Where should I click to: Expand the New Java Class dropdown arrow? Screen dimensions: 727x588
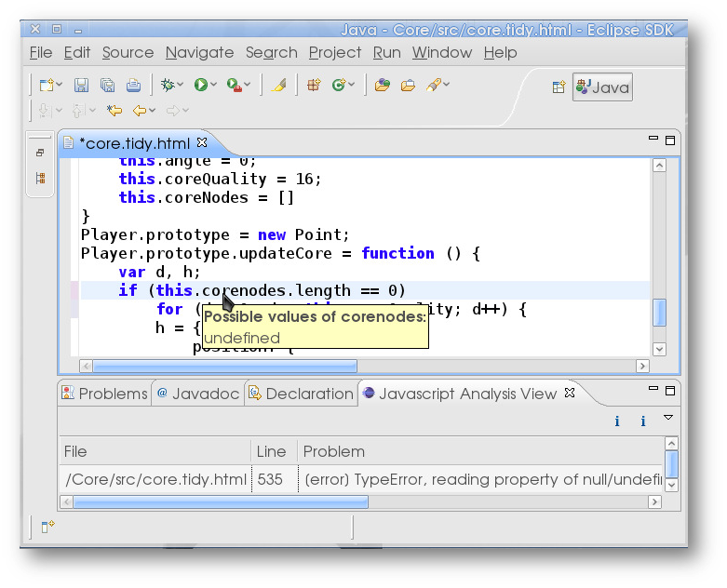tap(352, 85)
